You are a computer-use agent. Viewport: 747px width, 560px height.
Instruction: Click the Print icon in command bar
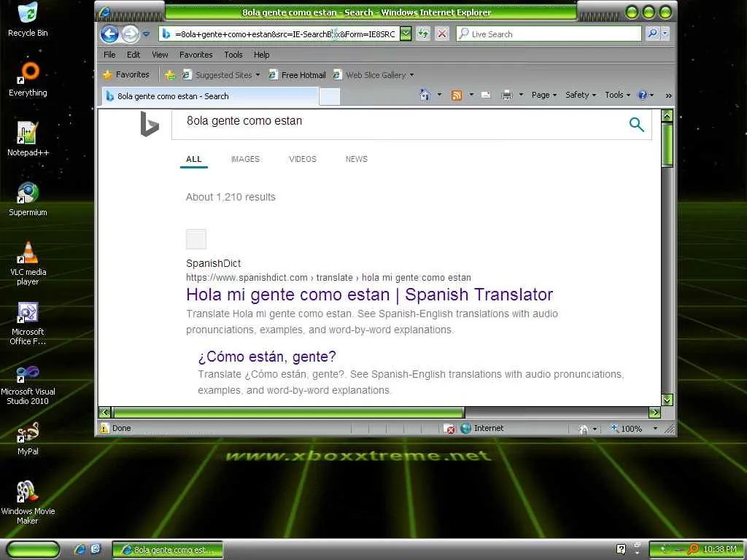click(x=506, y=96)
